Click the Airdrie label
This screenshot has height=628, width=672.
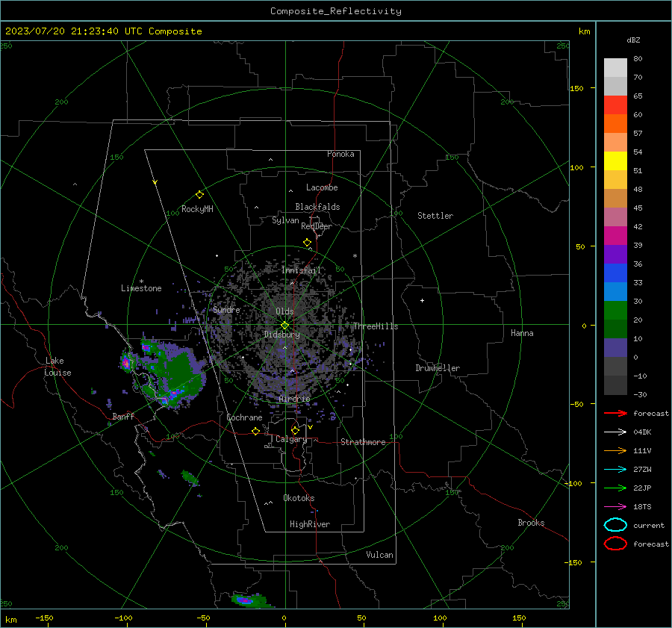[x=294, y=399]
